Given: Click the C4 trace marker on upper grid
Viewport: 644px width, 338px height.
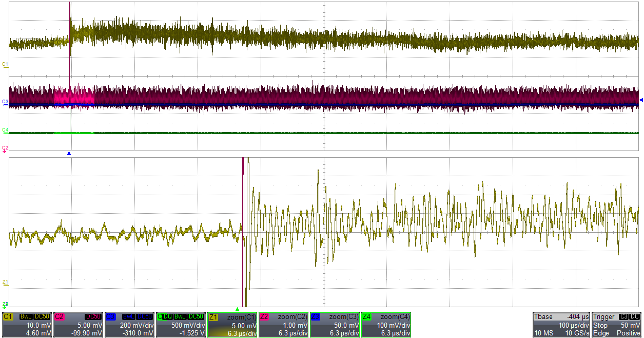Looking at the screenshot, I should (x=5, y=130).
